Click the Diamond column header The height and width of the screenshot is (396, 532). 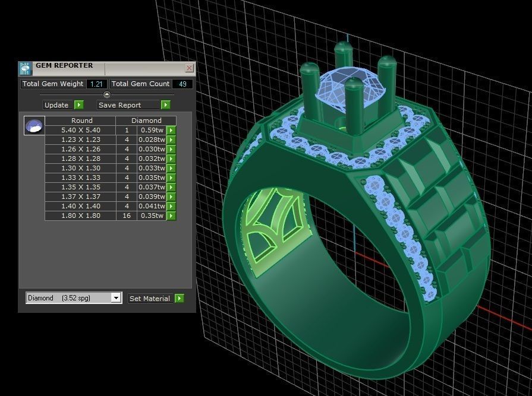pos(146,121)
